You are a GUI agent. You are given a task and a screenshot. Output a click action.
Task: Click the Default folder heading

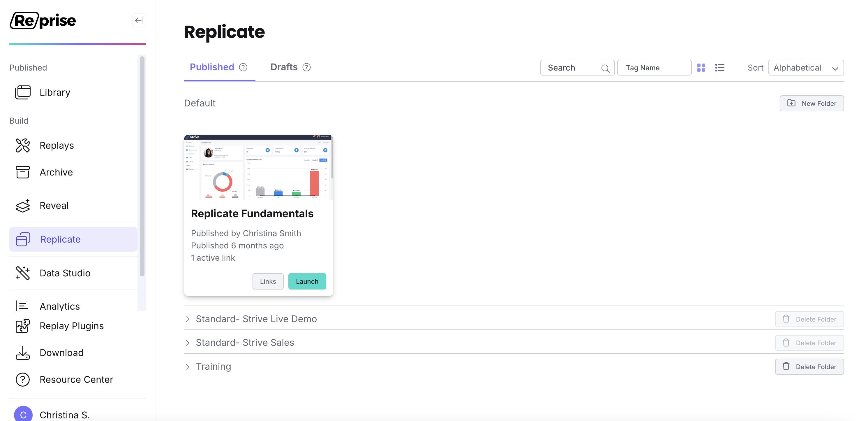click(x=200, y=103)
